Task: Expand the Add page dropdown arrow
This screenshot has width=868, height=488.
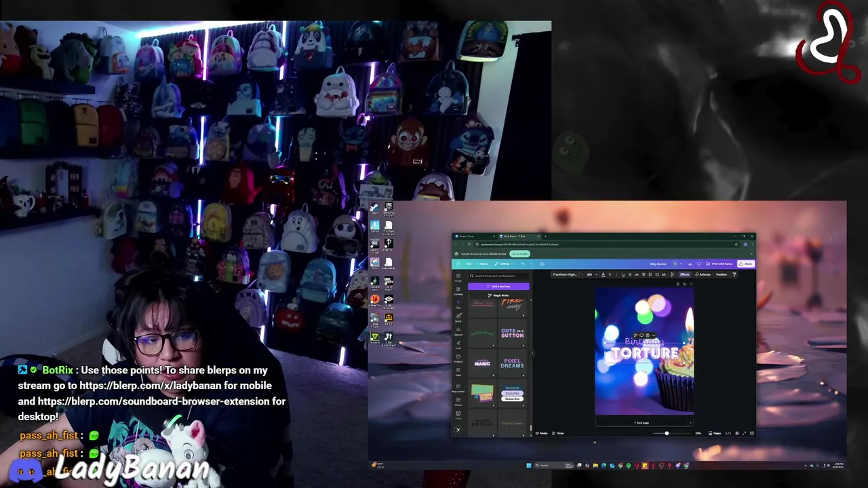Action: pyautogui.click(x=690, y=423)
